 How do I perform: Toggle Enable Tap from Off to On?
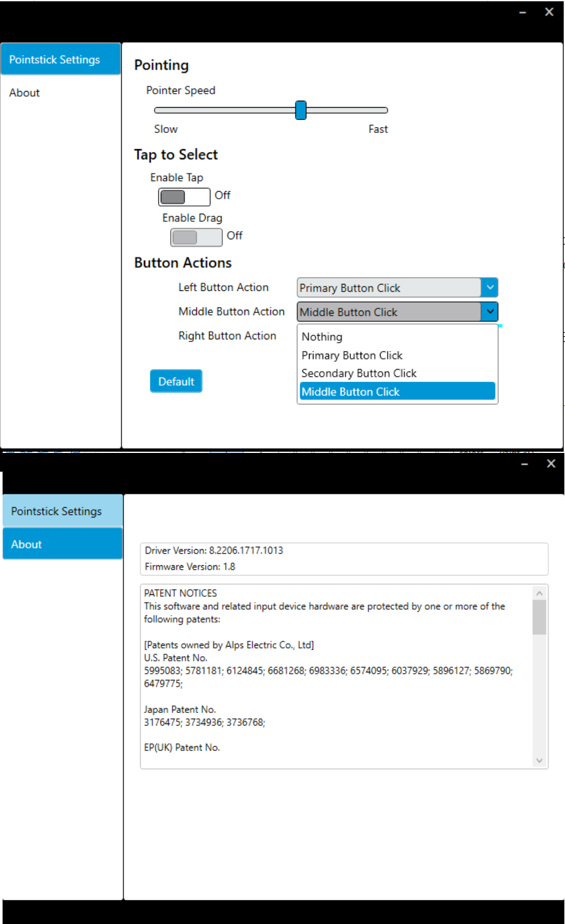pyautogui.click(x=184, y=196)
